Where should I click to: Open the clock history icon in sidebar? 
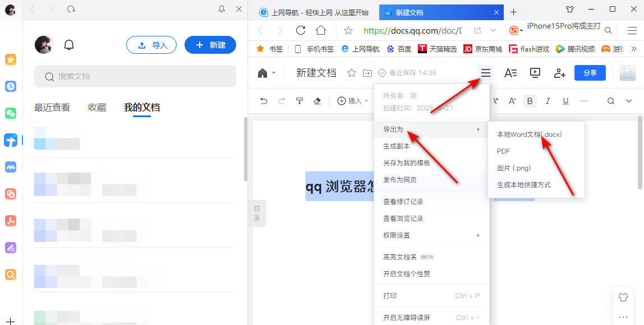tap(11, 86)
